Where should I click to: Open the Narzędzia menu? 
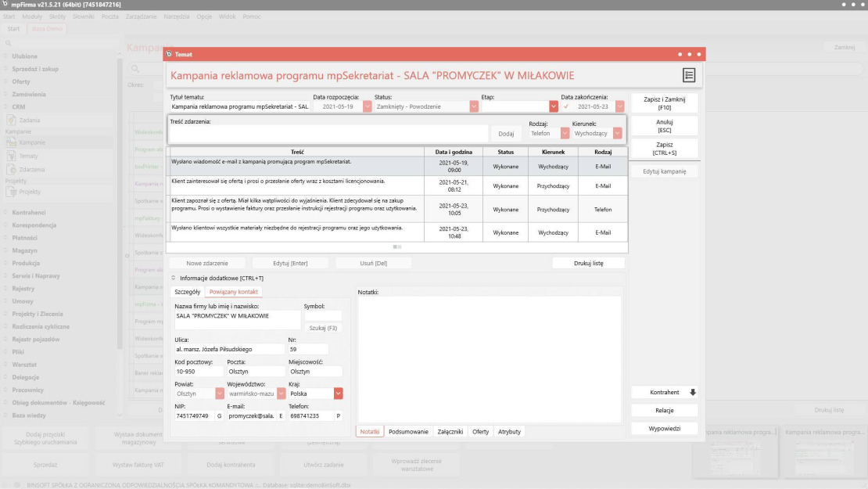[x=177, y=16]
